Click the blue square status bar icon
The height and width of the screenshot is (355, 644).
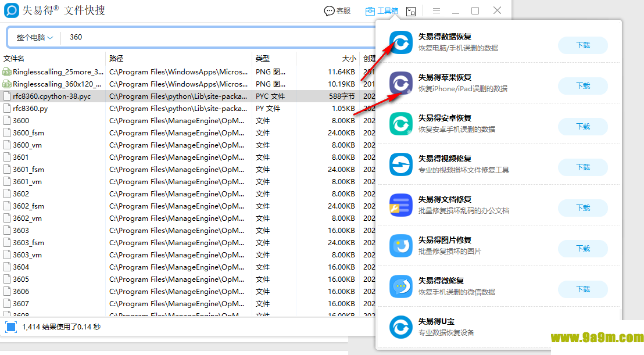(11, 327)
